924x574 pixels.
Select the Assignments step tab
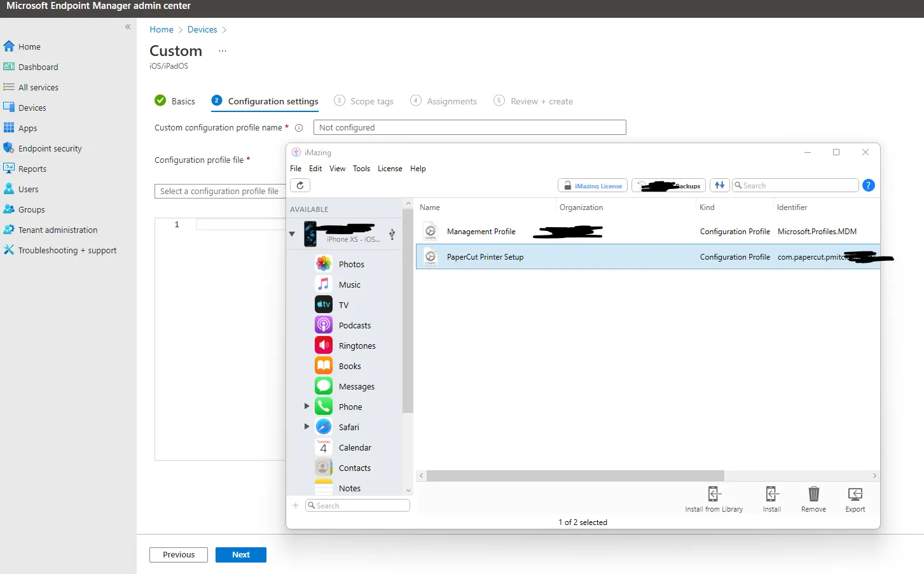[444, 101]
